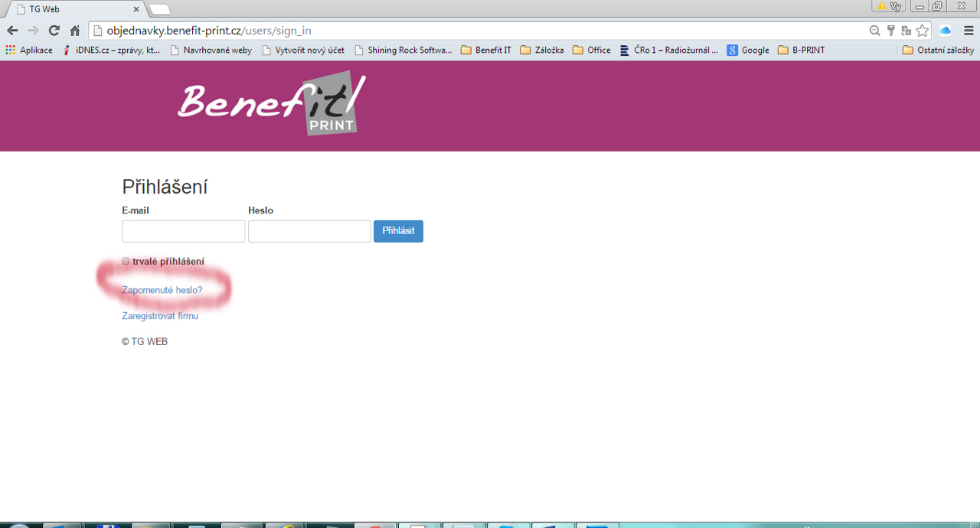Open the Vytvořit nový účet bookmark

coord(303,50)
